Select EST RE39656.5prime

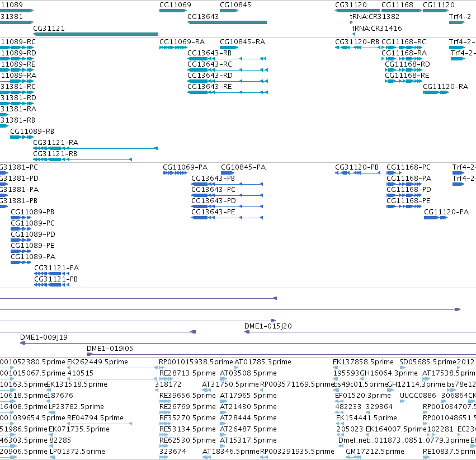tap(187, 396)
